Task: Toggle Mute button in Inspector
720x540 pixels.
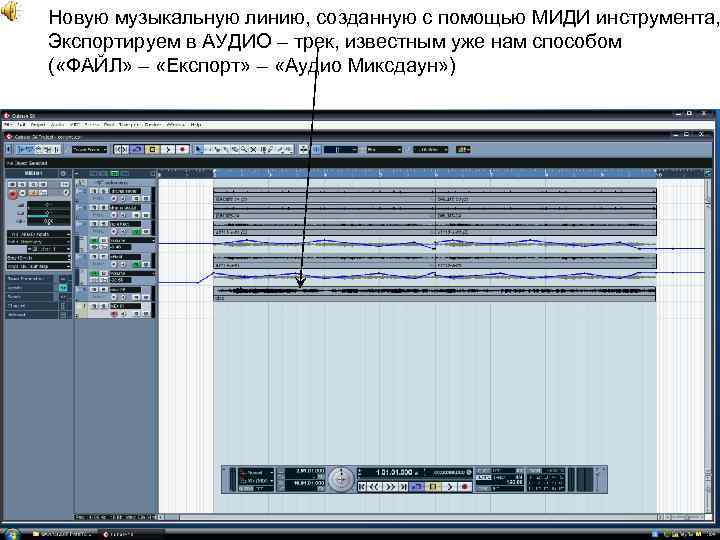Action: 12,184
